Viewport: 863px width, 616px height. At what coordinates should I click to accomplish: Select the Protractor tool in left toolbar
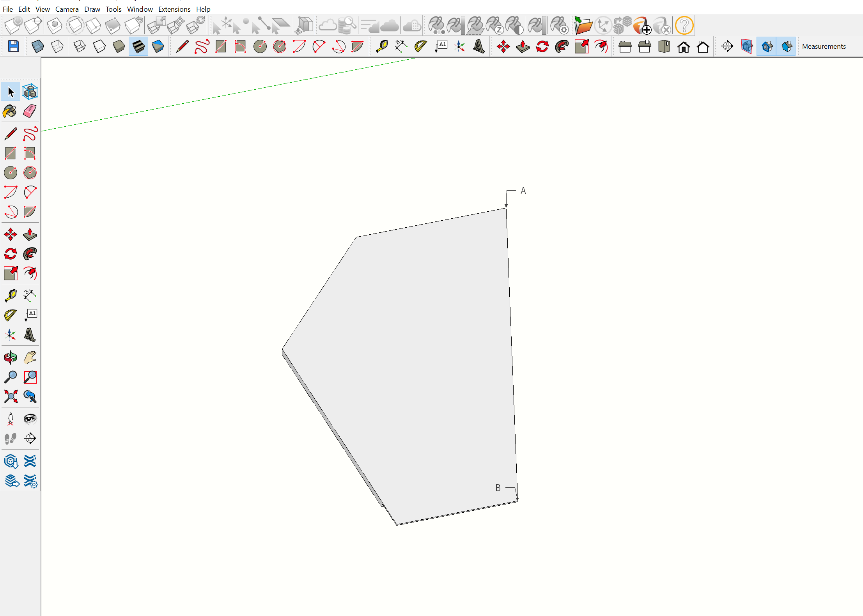11,315
